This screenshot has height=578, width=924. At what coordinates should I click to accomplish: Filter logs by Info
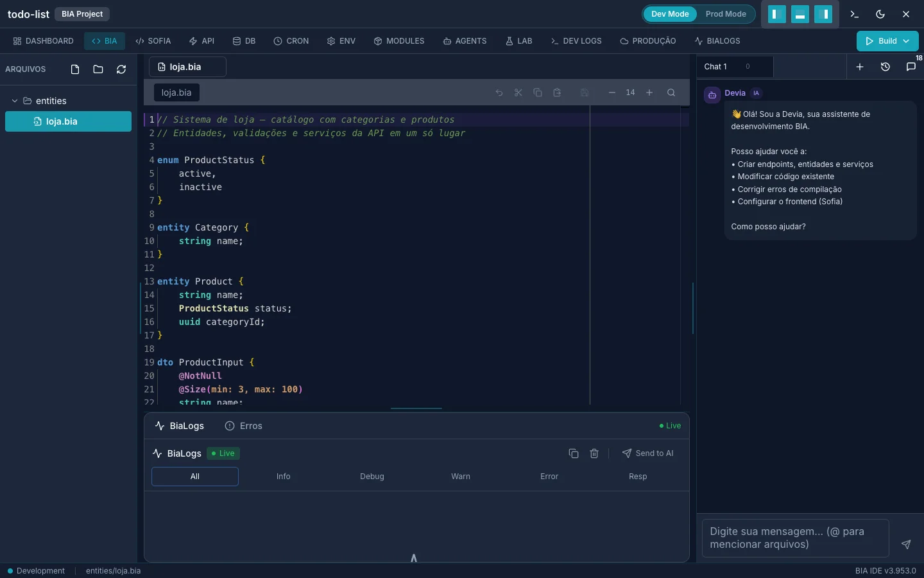coord(284,477)
